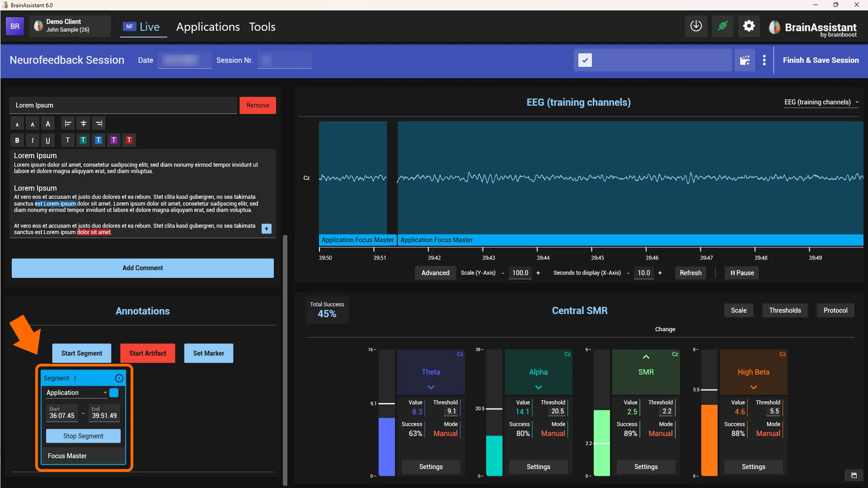The width and height of the screenshot is (868, 488).
Task: Expand the Theta band chevron
Action: click(x=431, y=387)
